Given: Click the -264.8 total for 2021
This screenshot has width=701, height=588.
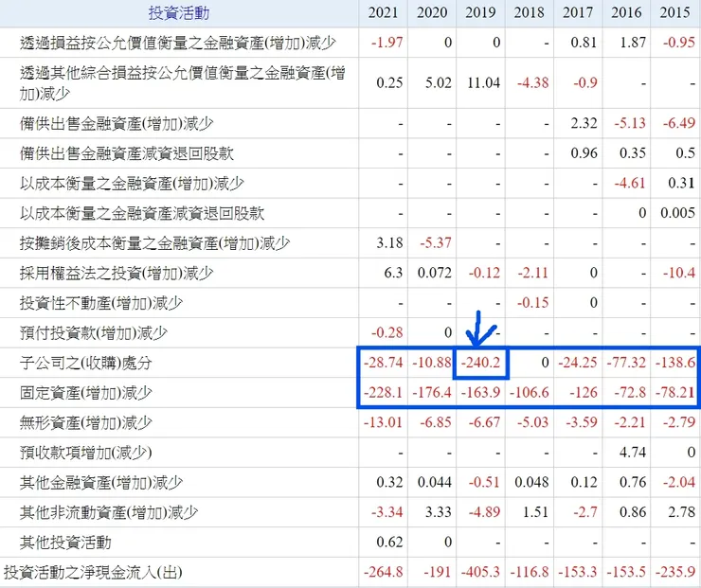Looking at the screenshot, I should pyautogui.click(x=384, y=572).
